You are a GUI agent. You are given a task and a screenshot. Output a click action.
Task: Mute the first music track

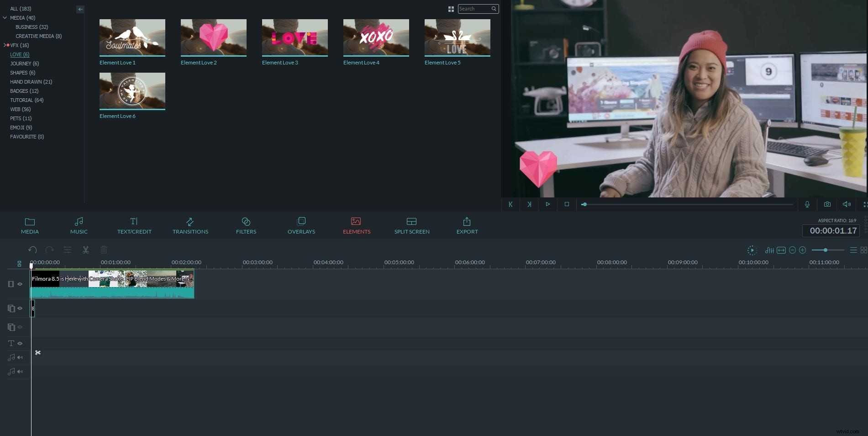tap(20, 357)
